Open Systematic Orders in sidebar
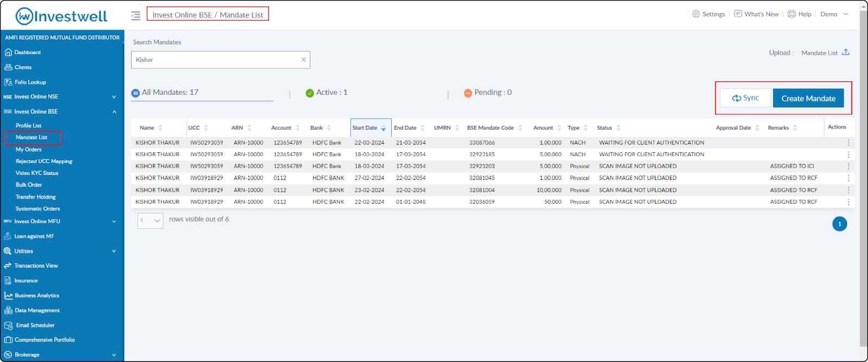868x362 pixels. tap(37, 209)
